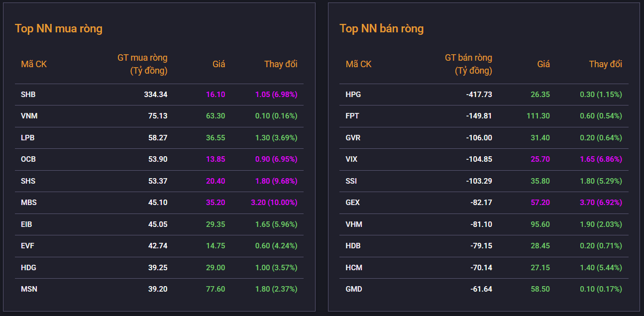The width and height of the screenshot is (644, 316).
Task: Click GMD price 58.50
Action: [x=540, y=289]
